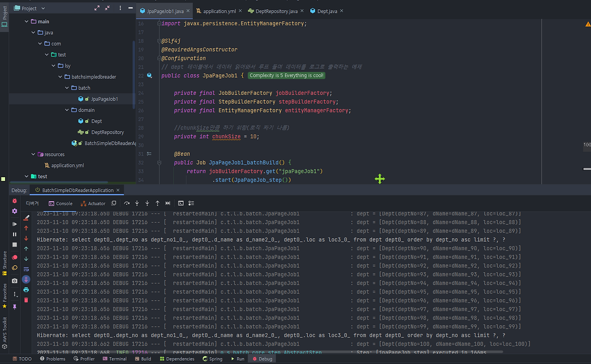Click the Resume Program play icon
591x364 pixels.
14,224
